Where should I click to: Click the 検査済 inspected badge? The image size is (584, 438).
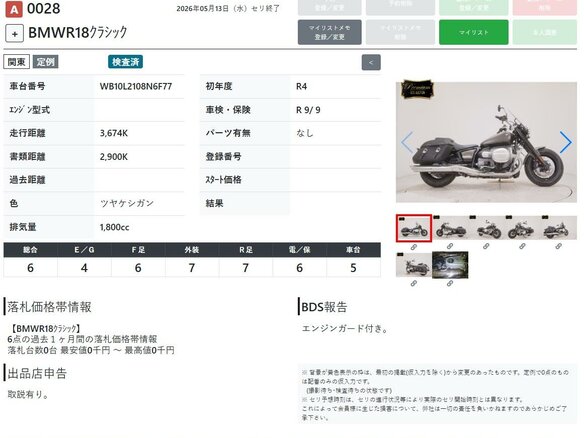tap(126, 62)
